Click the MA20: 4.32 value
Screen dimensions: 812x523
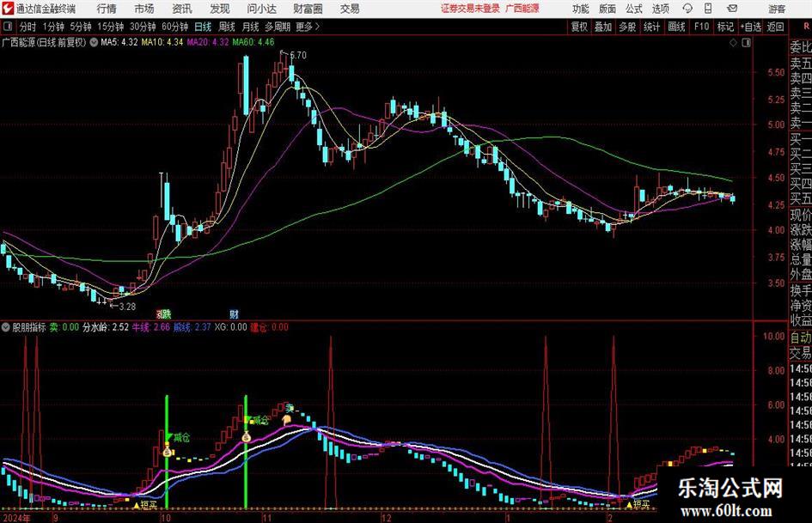point(208,42)
